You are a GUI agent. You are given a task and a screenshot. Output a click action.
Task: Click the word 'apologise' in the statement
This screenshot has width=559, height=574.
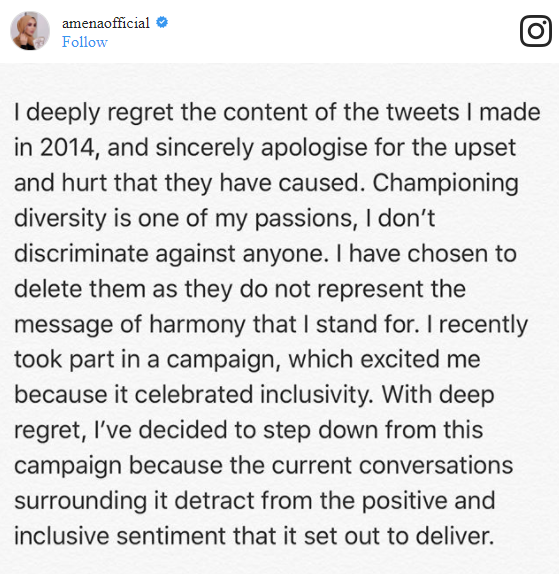[x=314, y=148]
